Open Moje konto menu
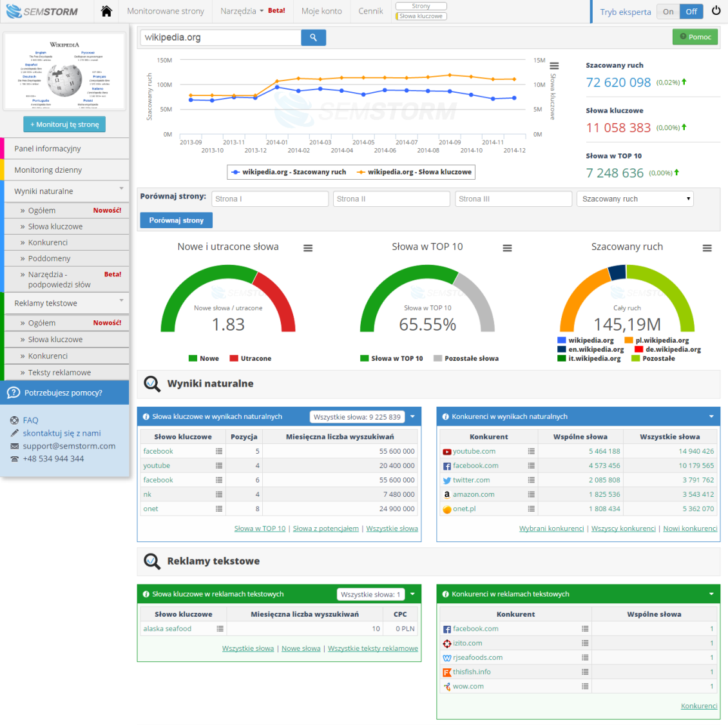The width and height of the screenshot is (728, 725). coord(321,11)
